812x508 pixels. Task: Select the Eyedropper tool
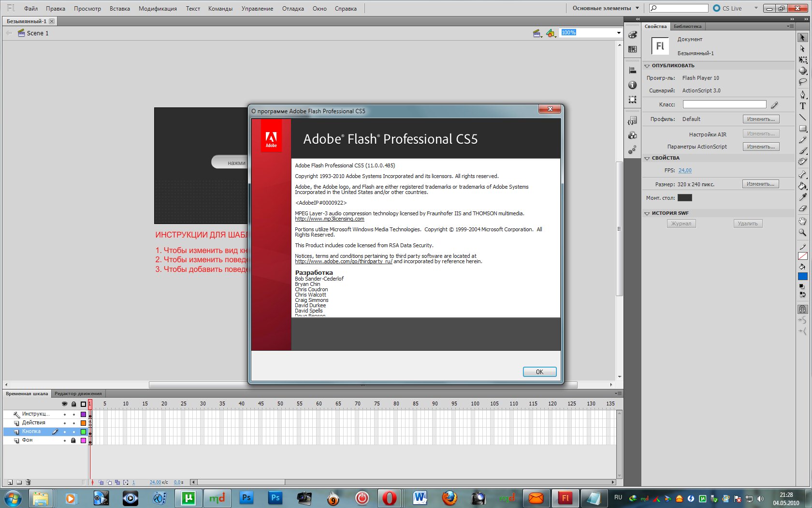click(x=802, y=196)
